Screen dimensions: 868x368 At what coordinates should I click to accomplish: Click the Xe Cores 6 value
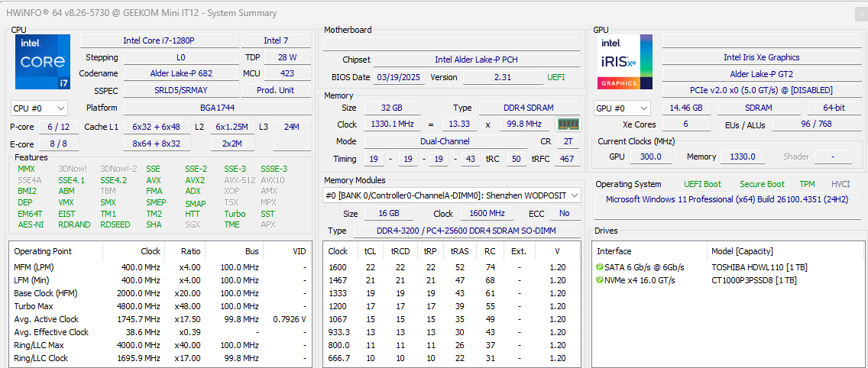point(686,124)
